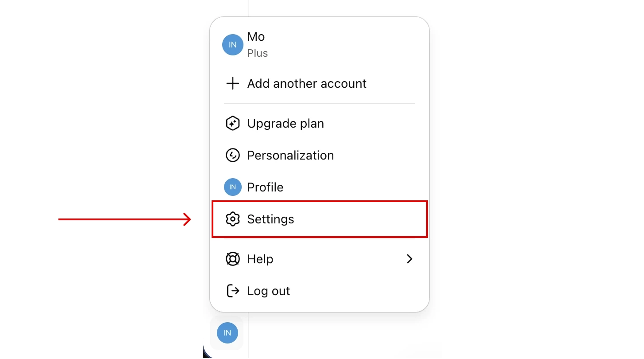The image size is (644, 359).
Task: Expand the Help submenu chevron
Action: click(409, 259)
